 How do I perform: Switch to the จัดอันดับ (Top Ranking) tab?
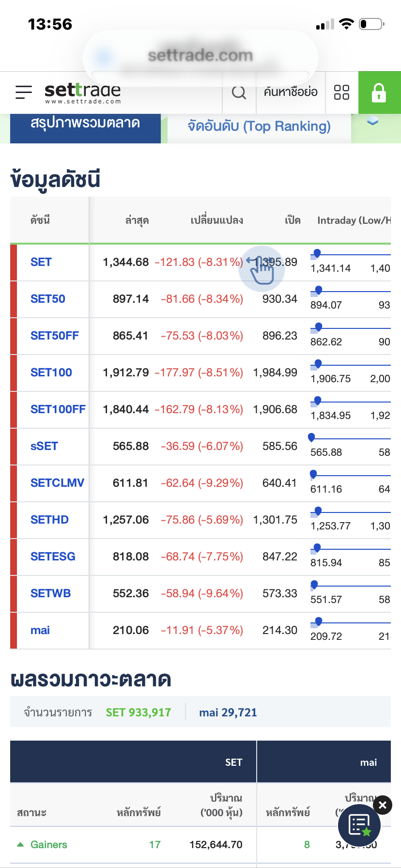tap(259, 126)
